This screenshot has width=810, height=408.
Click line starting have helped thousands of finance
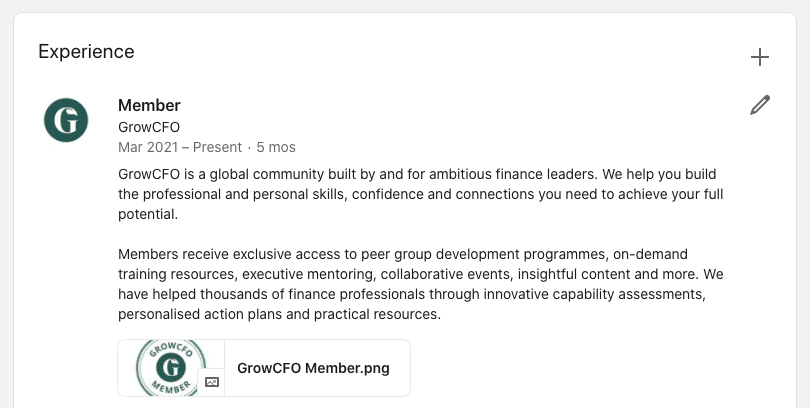pyautogui.click(x=412, y=294)
